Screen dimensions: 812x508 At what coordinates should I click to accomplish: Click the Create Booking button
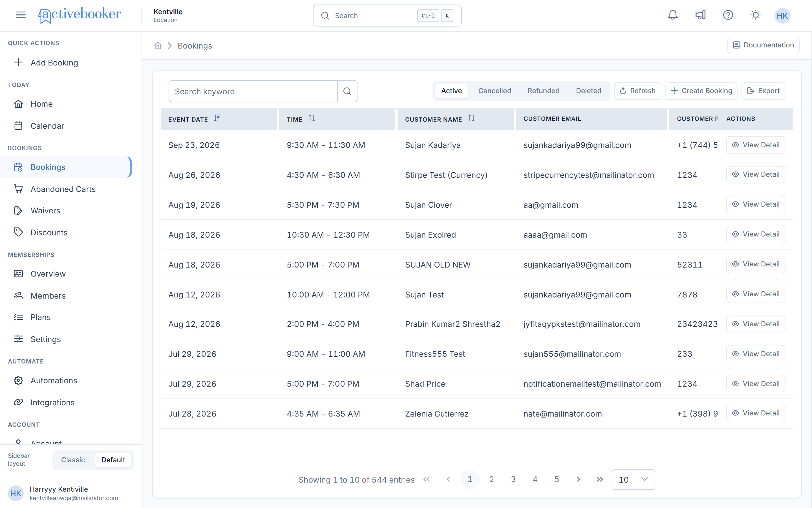(x=701, y=91)
